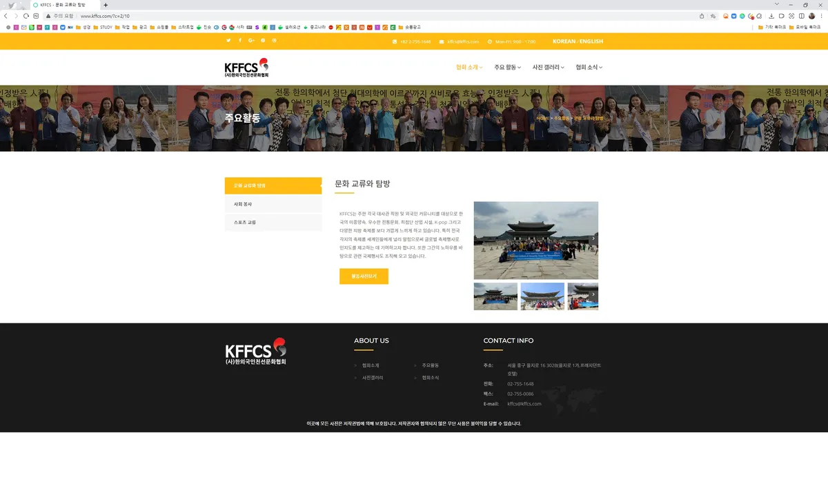828x504 pixels.
Task: Click the large main gallery photo
Action: click(536, 240)
